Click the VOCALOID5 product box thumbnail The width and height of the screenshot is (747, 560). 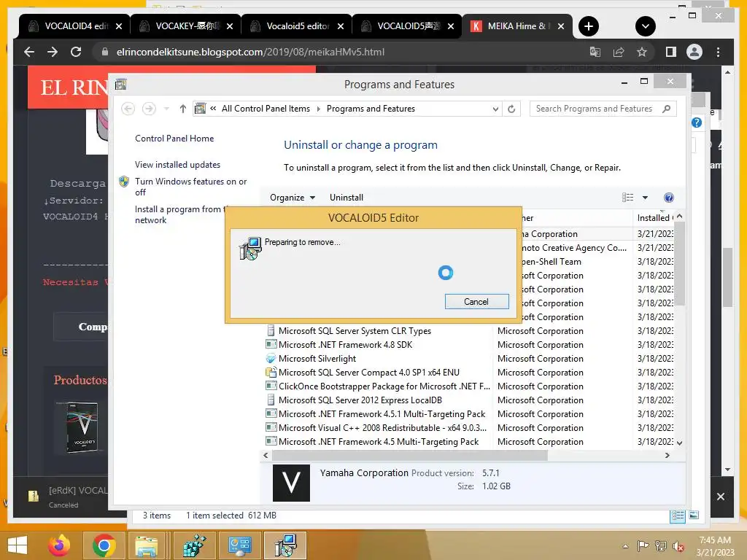pos(82,427)
